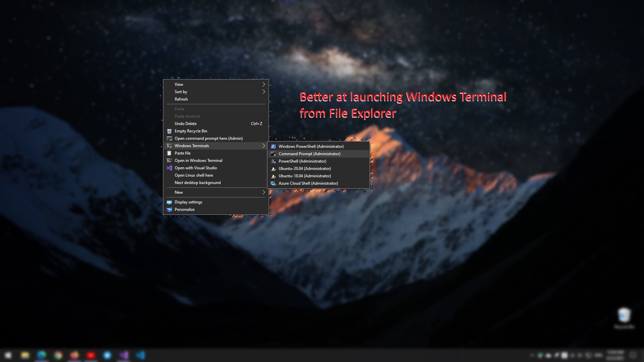Launch Ubuntu-20.04 (Administrator) terminal

[304, 169]
